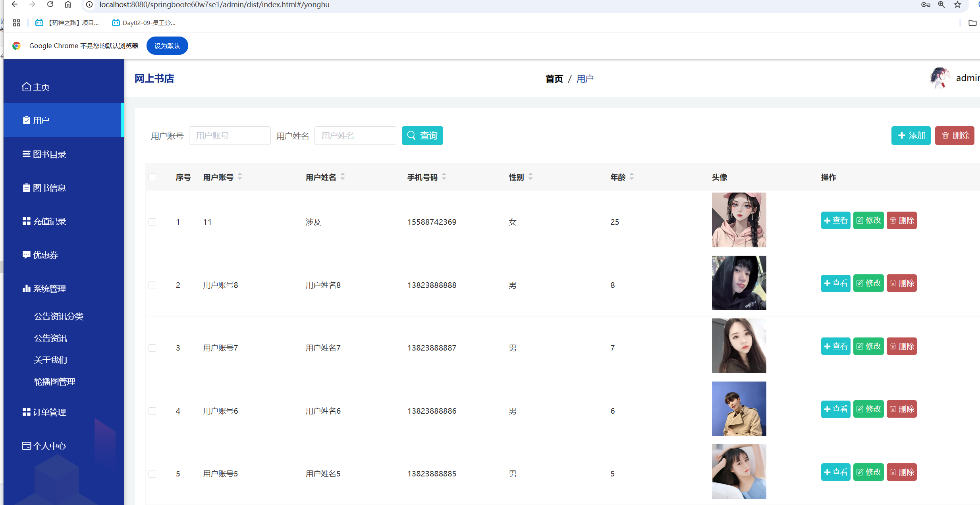Image resolution: width=980 pixels, height=505 pixels.
Task: Sort the table by 用户账号 column arrows
Action: point(240,177)
